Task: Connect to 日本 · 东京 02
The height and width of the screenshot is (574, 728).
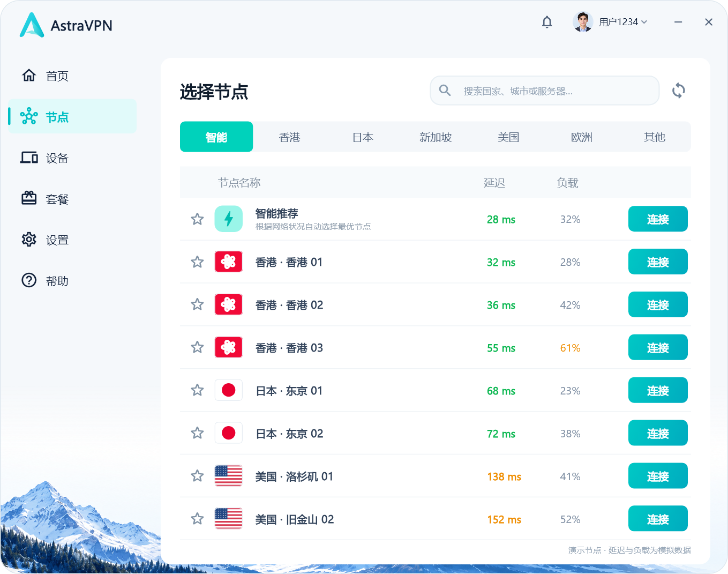Action: point(658,433)
